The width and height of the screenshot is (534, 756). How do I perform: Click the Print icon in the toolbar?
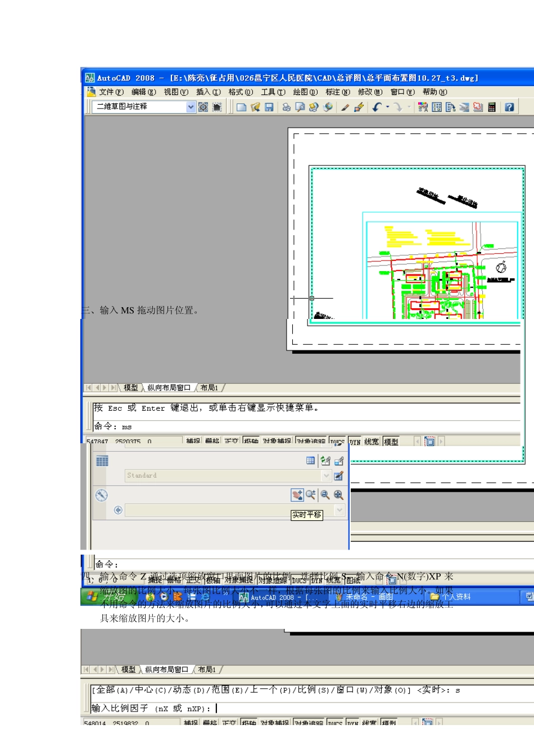(x=286, y=107)
